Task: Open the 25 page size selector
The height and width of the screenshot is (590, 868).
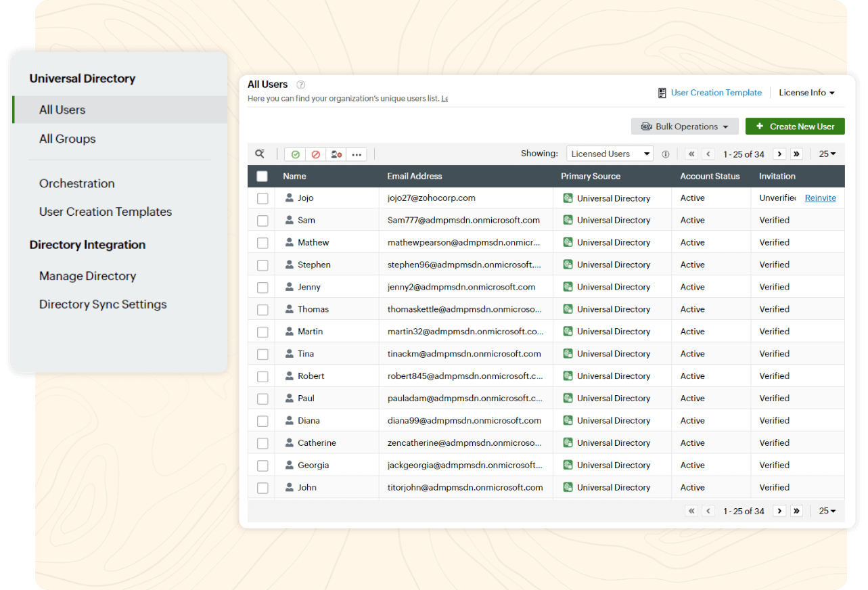Action: pos(827,154)
